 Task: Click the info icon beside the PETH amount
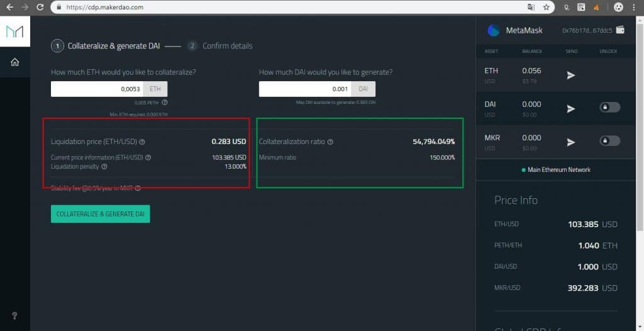click(164, 103)
